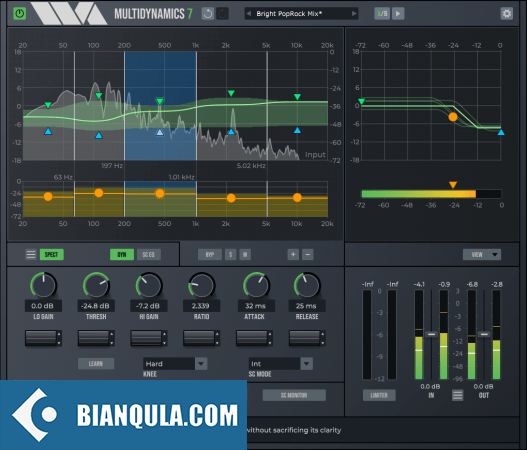527x450 pixels.
Task: Remove a band with minus button
Action: (308, 254)
